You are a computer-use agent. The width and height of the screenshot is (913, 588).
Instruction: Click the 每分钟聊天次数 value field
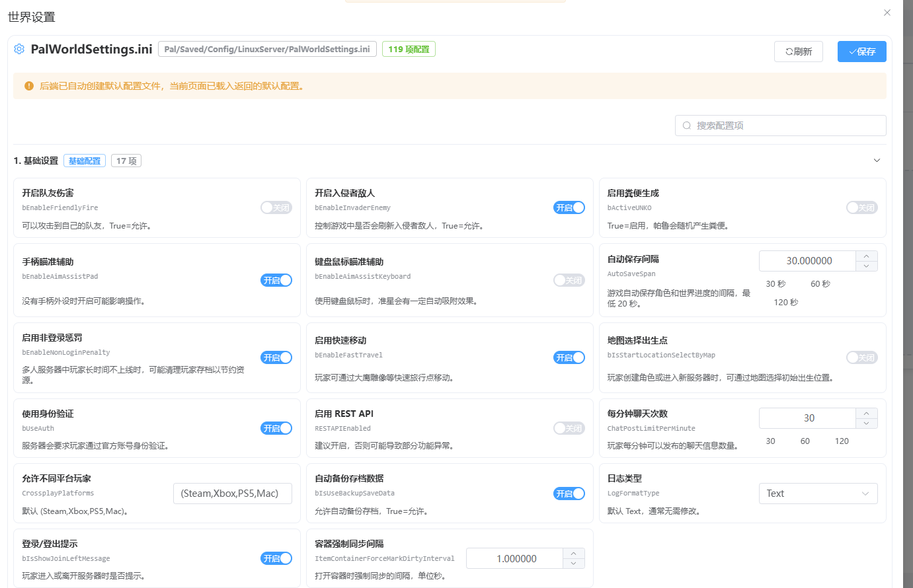coord(808,418)
